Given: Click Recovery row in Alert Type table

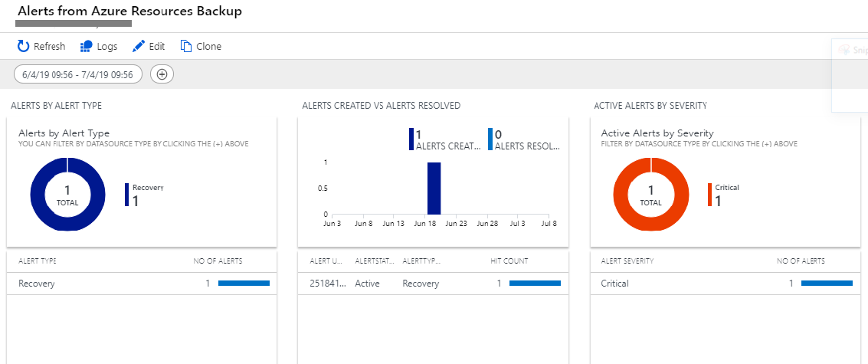Looking at the screenshot, I should tap(142, 283).
